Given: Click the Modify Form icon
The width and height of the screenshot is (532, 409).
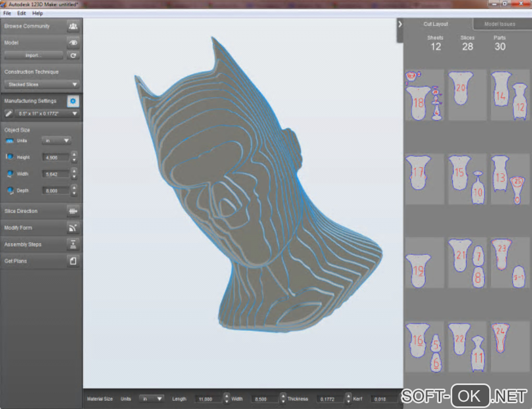Looking at the screenshot, I should point(73,228).
